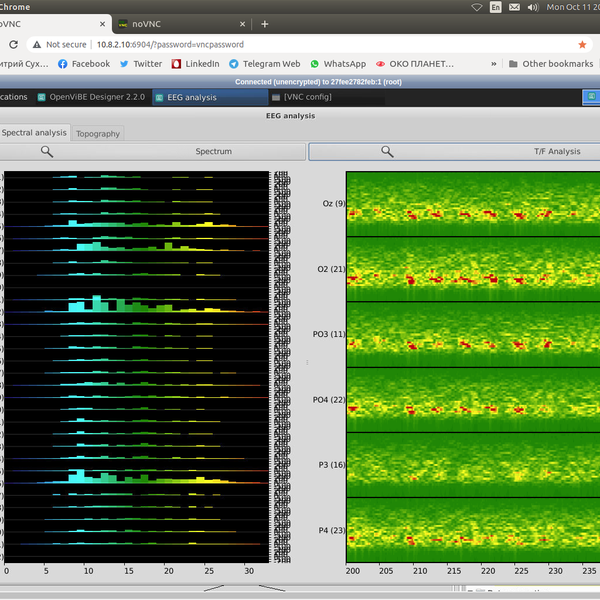
Task: Open the Telegram Web bookmark
Action: [x=264, y=64]
